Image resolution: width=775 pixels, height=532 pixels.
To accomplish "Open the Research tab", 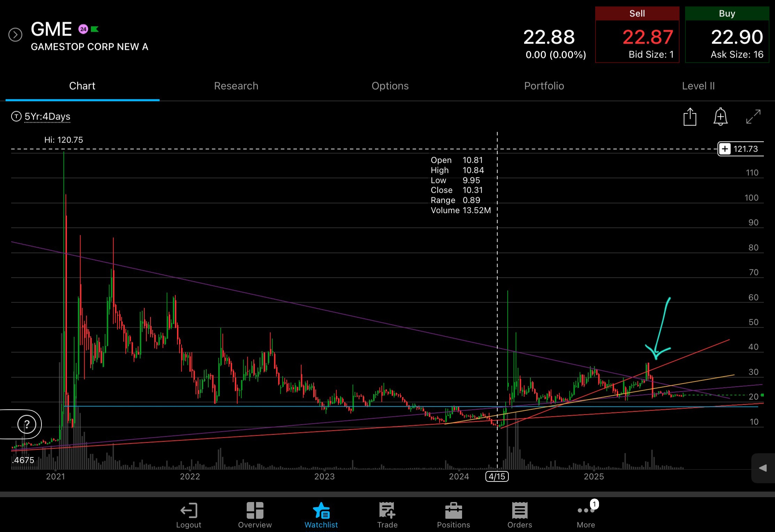I will [236, 86].
